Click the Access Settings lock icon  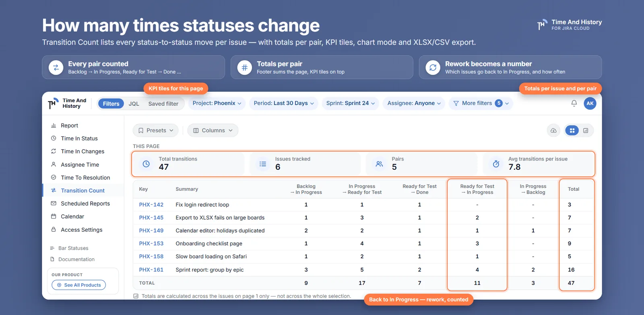[54, 230]
